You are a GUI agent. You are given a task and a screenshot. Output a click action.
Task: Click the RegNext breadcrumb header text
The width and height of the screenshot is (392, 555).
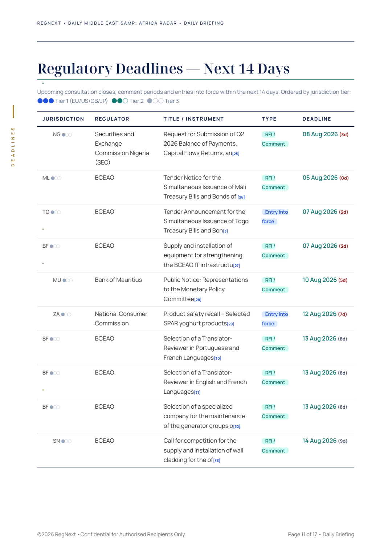point(130,23)
